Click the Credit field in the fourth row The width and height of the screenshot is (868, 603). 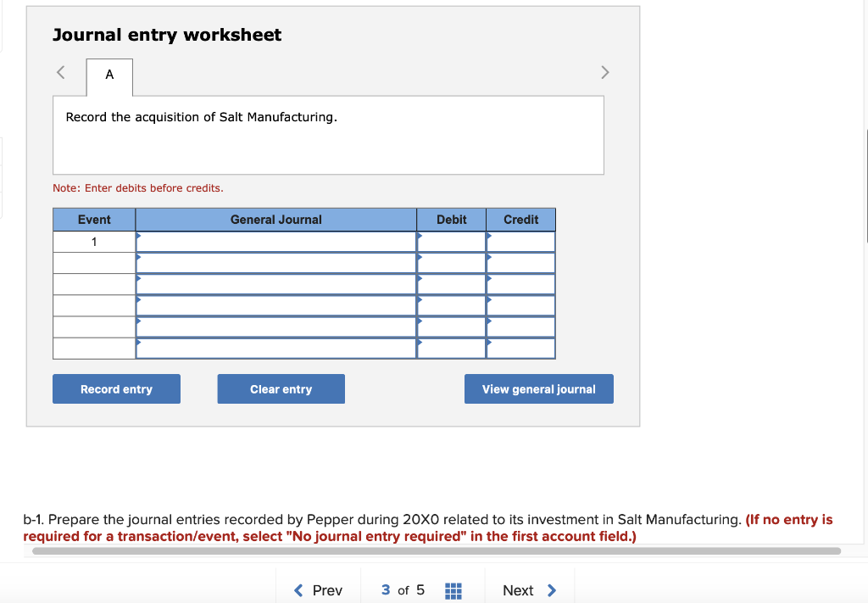click(521, 305)
